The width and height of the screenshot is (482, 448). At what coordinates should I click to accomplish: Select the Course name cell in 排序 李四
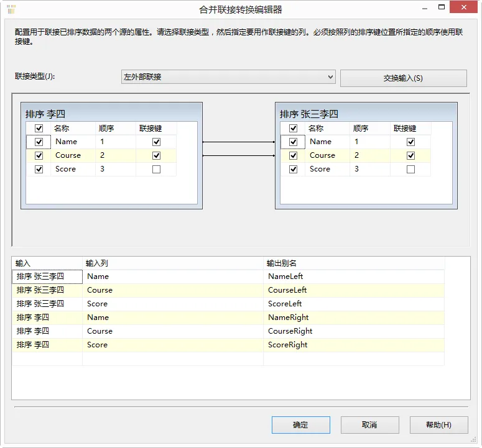point(73,155)
